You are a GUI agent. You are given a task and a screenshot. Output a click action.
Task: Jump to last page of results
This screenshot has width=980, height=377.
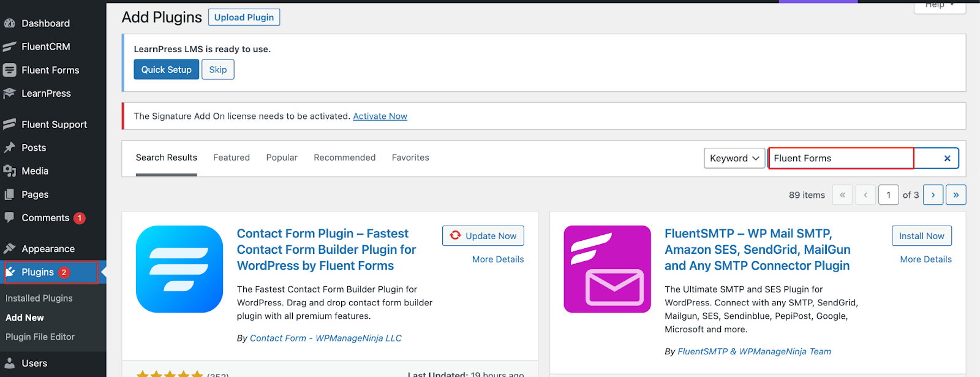coord(956,195)
